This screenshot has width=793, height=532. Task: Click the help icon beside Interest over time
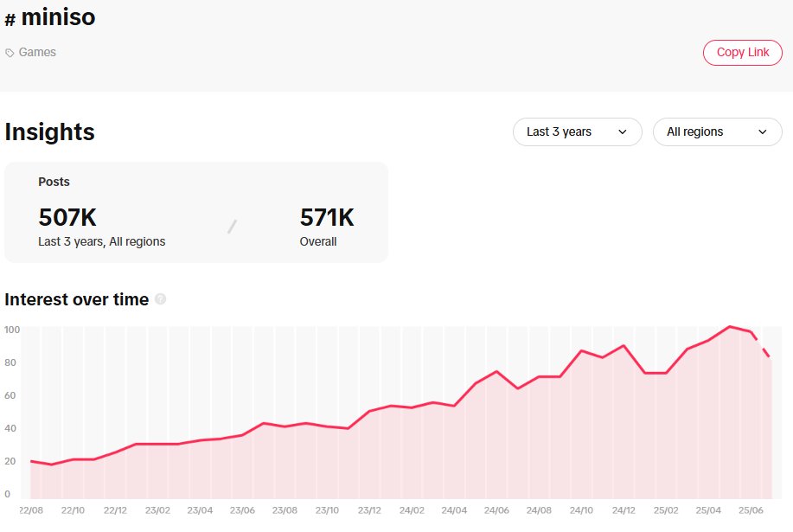point(160,299)
